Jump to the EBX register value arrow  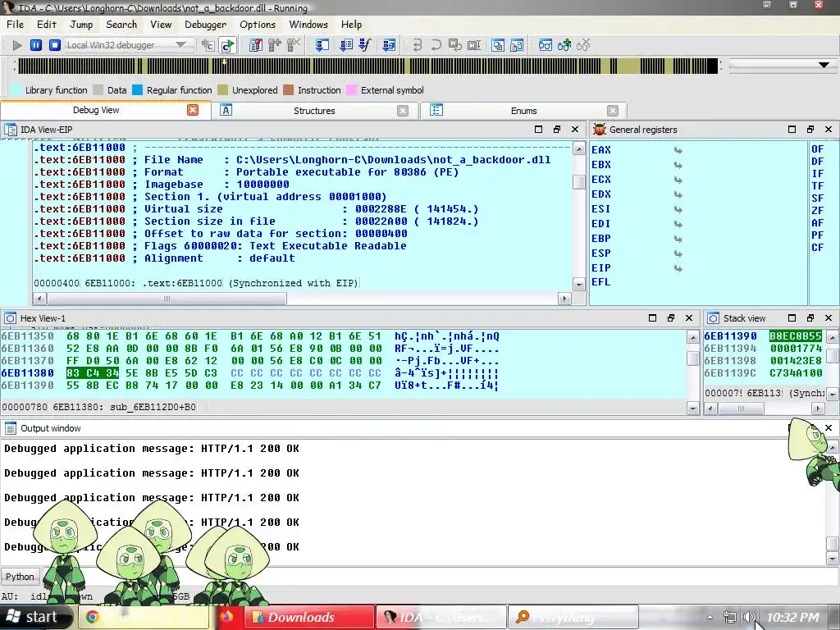point(678,165)
